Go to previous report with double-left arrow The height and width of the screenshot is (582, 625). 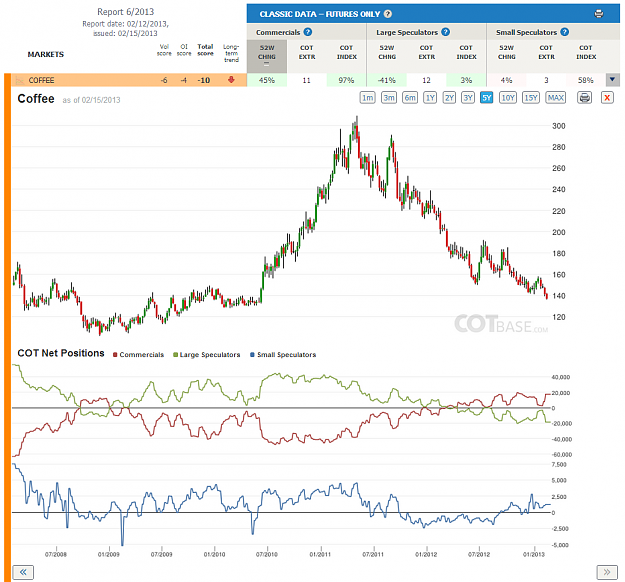[23, 572]
